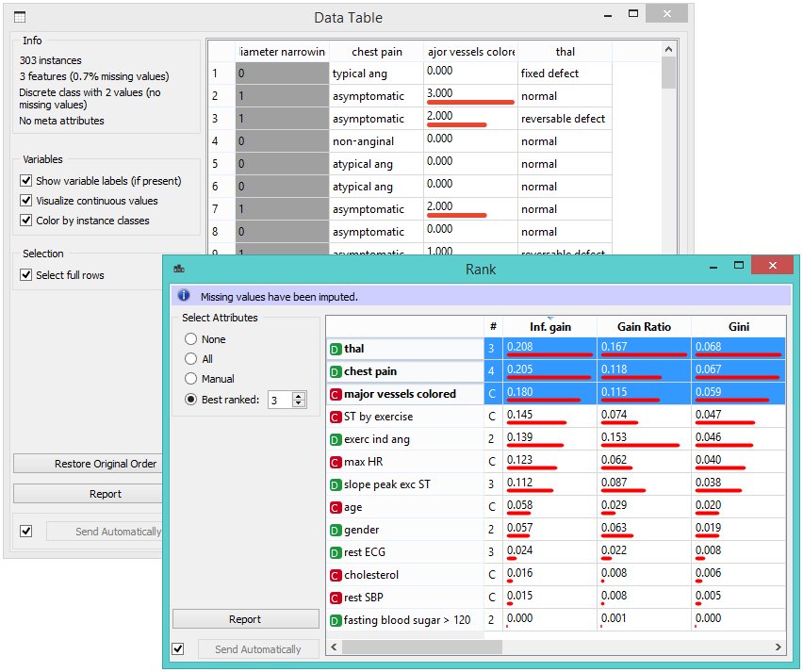The width and height of the screenshot is (803, 672).
Task: Increment the Best ranked spinner
Action: (x=298, y=394)
